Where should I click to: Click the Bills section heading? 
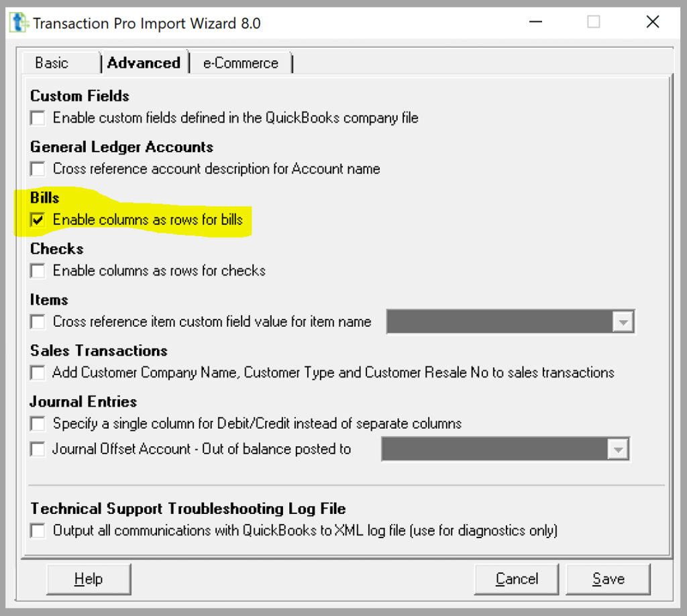click(x=45, y=197)
